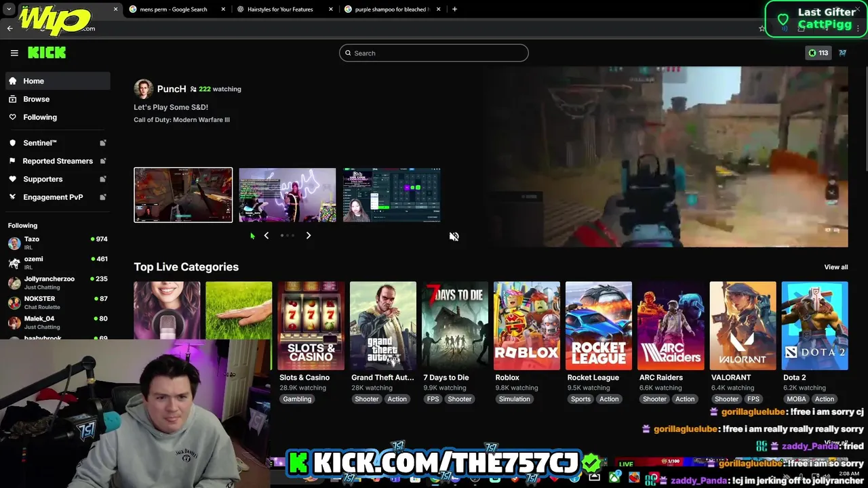Image resolution: width=868 pixels, height=488 pixels.
Task: Open NOKSTER's avatar in Following list
Action: (x=14, y=302)
